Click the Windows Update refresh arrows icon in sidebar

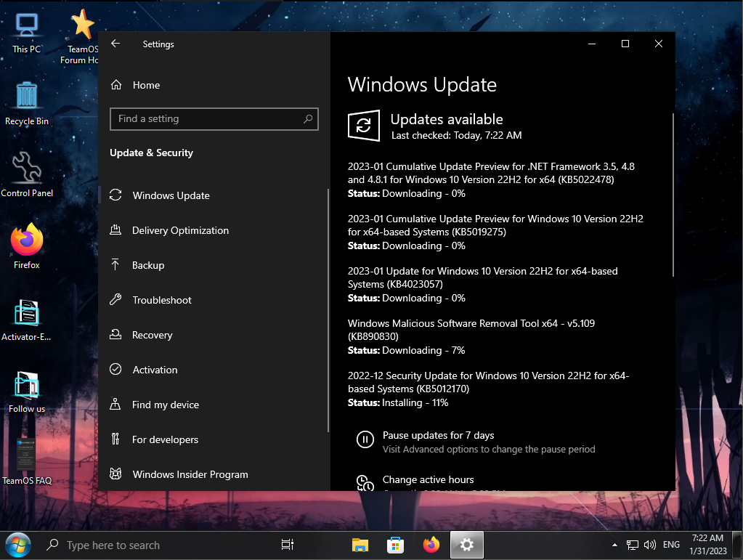[x=115, y=195]
